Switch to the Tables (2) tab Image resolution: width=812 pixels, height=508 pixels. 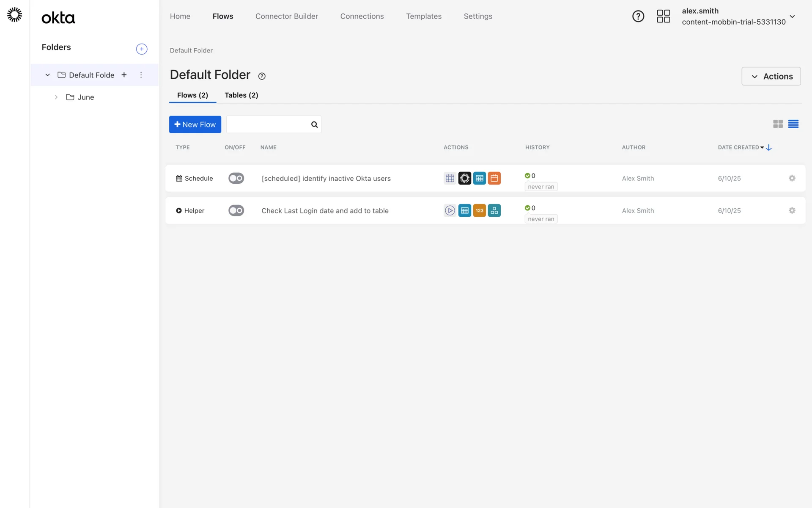point(241,95)
